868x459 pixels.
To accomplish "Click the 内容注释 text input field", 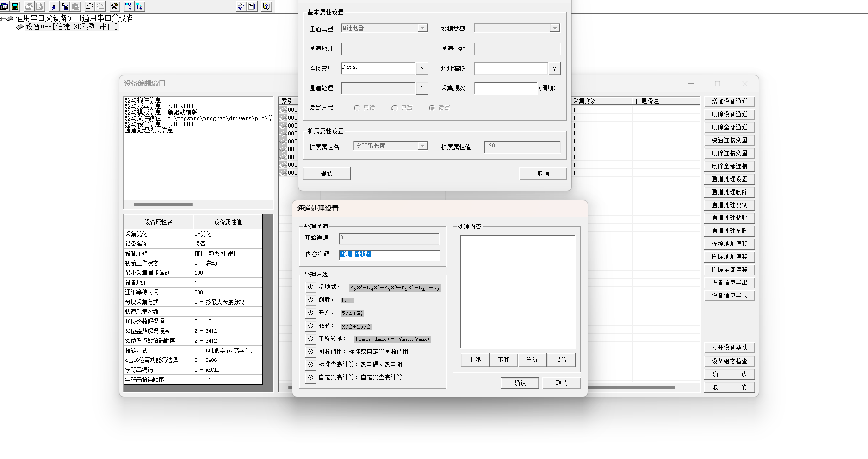I will coord(389,254).
